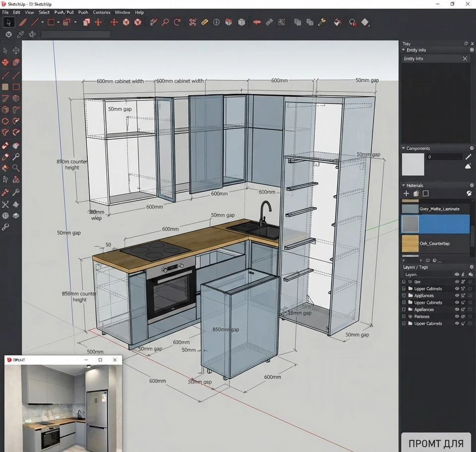Click the Eraser tool in left toolbar
Image resolution: width=476 pixels, height=452 pixels.
pyautogui.click(x=5, y=146)
